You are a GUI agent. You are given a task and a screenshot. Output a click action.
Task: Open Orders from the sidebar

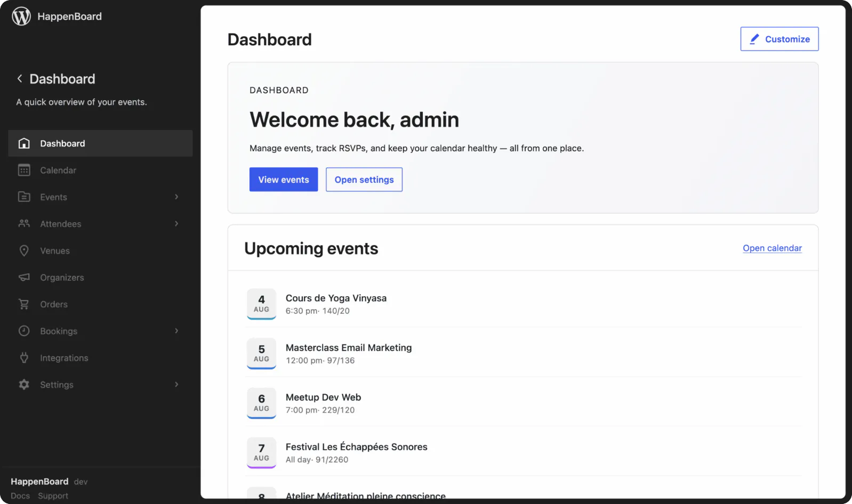tap(100, 304)
